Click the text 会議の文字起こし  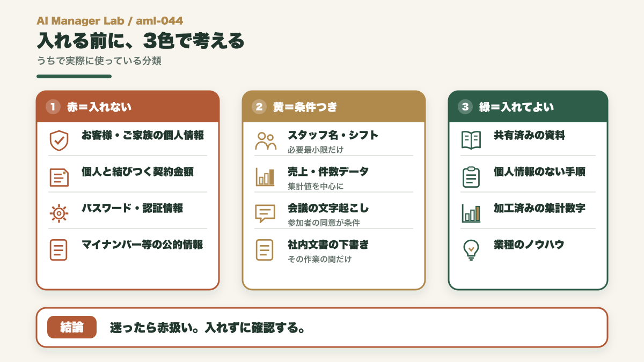(x=328, y=208)
